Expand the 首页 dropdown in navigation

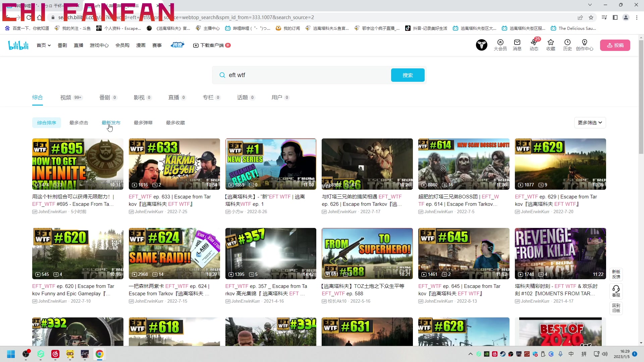pyautogui.click(x=44, y=45)
